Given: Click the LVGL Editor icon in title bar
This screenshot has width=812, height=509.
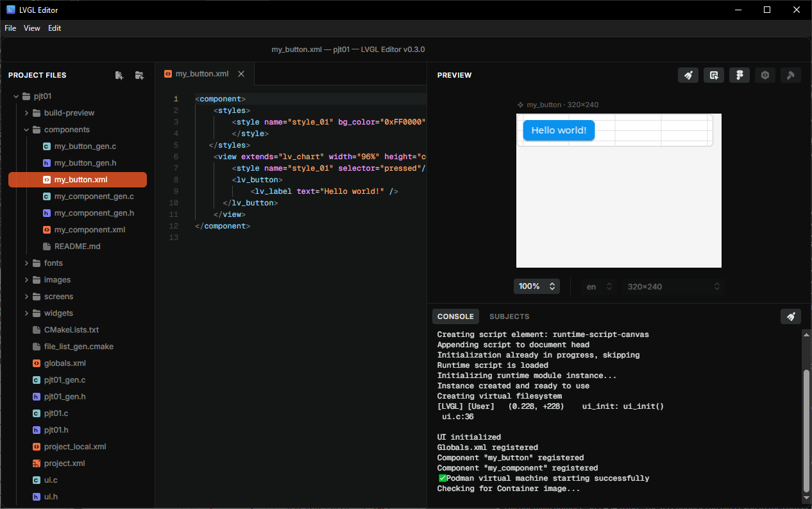Looking at the screenshot, I should 10,10.
